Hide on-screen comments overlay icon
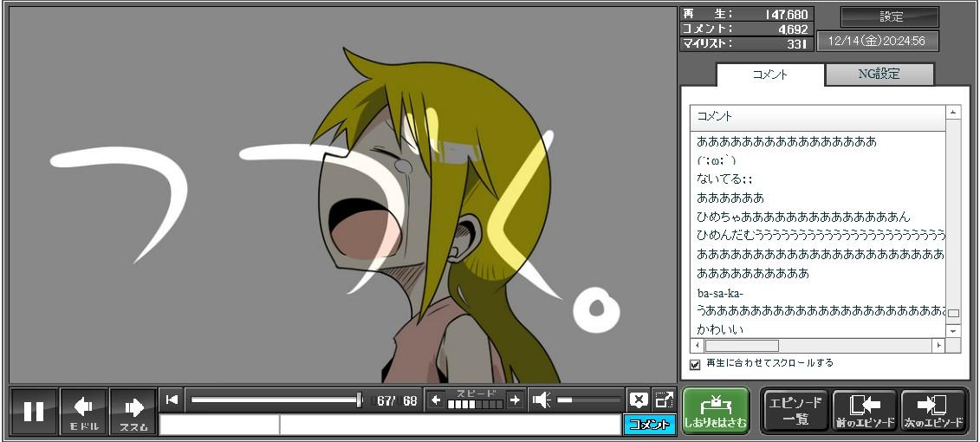This screenshot has width=980, height=442. click(x=639, y=400)
